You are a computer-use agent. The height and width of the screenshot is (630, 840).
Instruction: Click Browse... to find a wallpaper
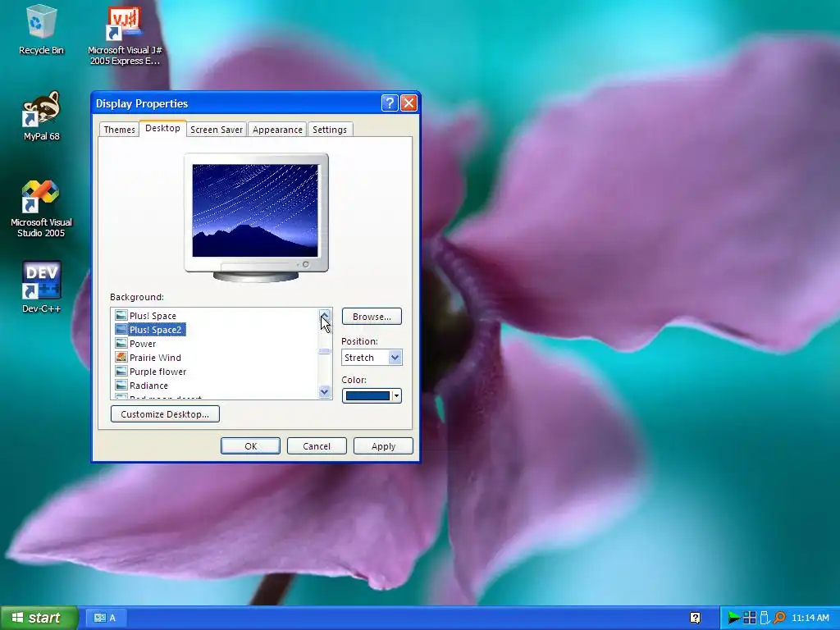click(x=372, y=317)
